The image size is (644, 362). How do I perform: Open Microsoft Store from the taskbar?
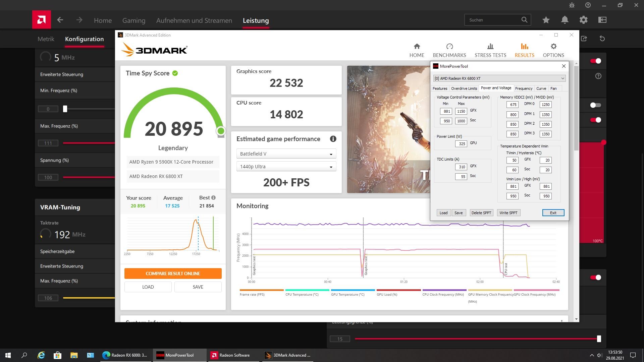click(x=58, y=355)
